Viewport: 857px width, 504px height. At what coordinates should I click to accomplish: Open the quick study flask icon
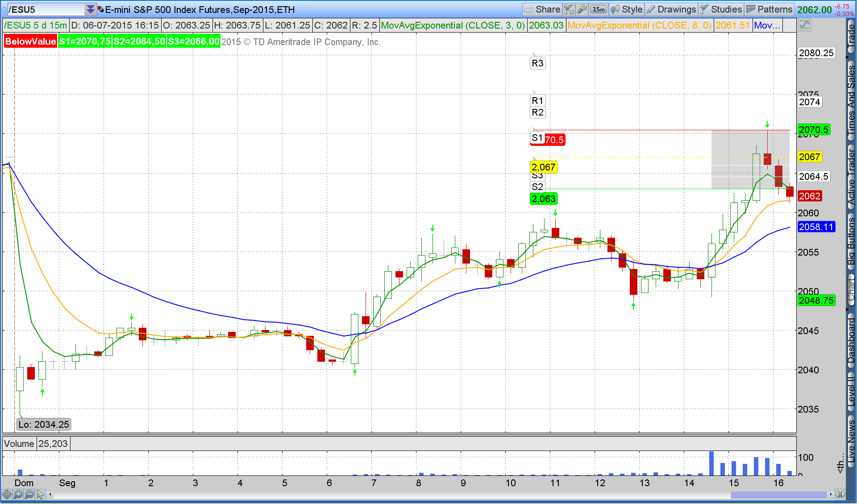569,9
